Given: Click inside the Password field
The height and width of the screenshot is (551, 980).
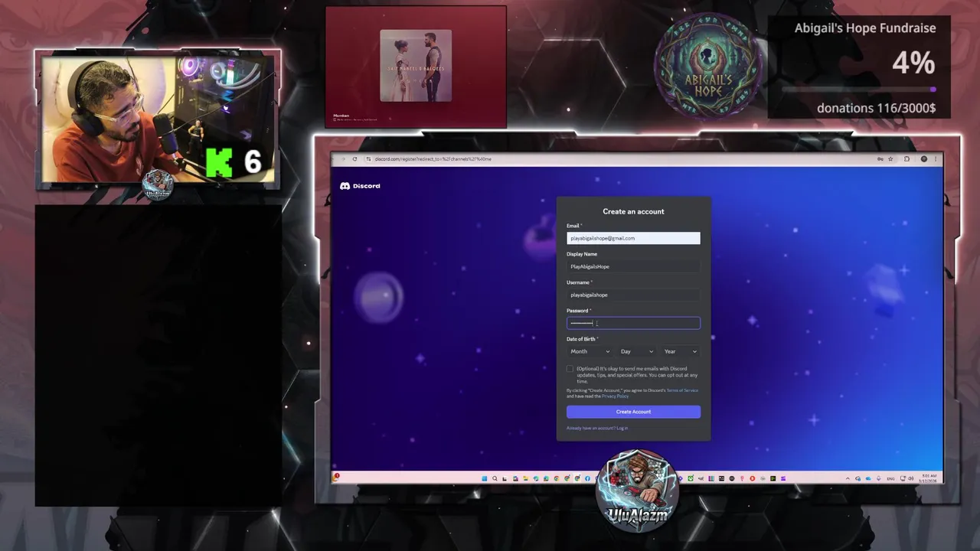Looking at the screenshot, I should tap(633, 323).
